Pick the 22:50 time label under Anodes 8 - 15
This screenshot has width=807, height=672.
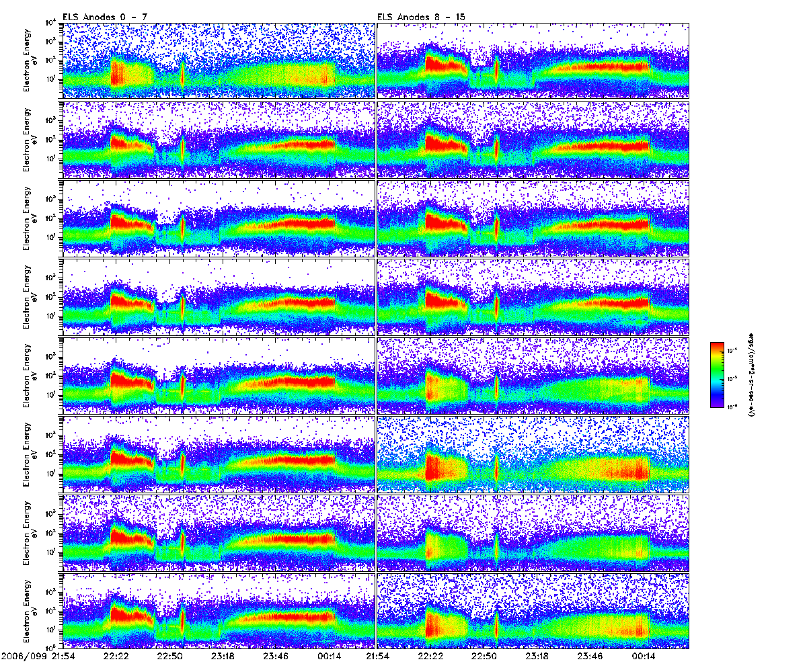(x=484, y=655)
